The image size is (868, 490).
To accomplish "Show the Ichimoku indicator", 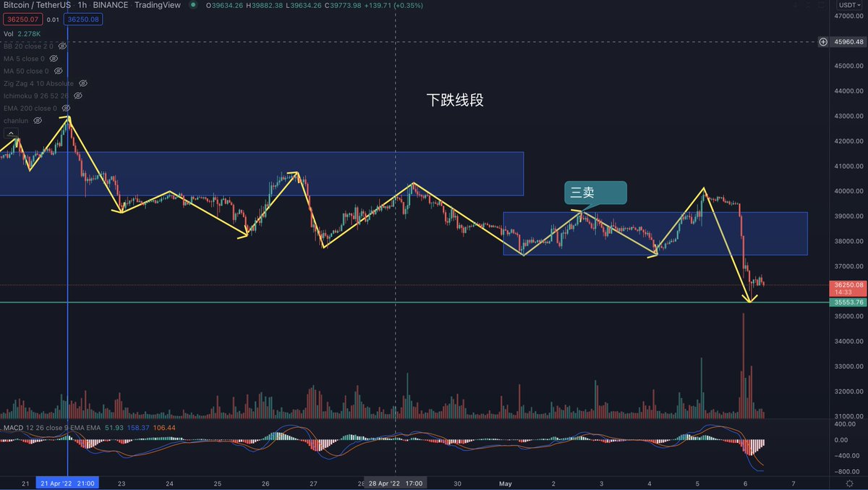I will pyautogui.click(x=78, y=96).
